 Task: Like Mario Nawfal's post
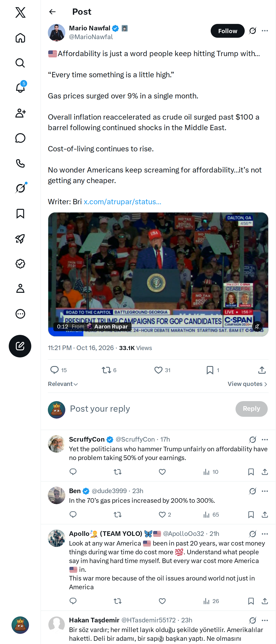(162, 370)
